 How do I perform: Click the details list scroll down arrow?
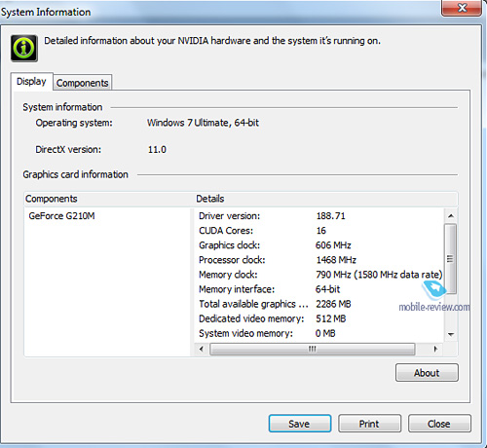tap(451, 334)
